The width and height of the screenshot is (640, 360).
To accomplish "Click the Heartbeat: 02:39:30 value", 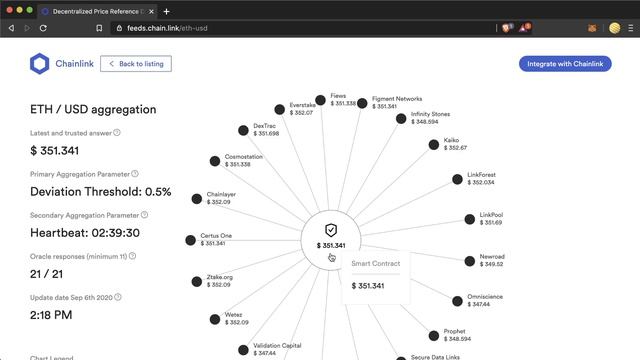I will coord(85,233).
